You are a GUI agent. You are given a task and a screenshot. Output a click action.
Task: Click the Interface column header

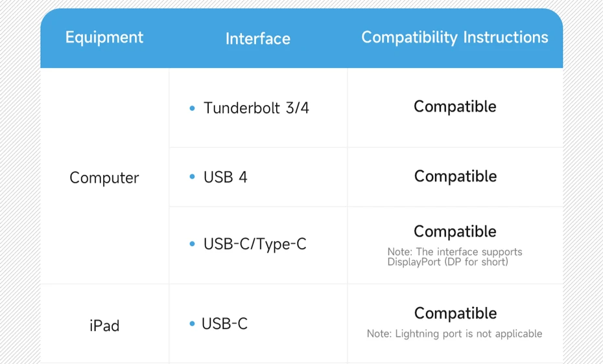point(257,39)
